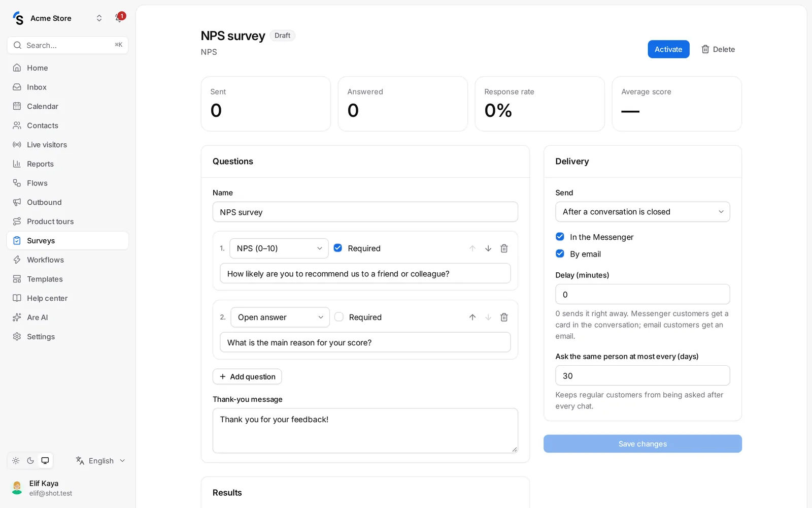This screenshot has height=508, width=812.
Task: Click the Product tours sidebar icon
Action: pos(17,221)
